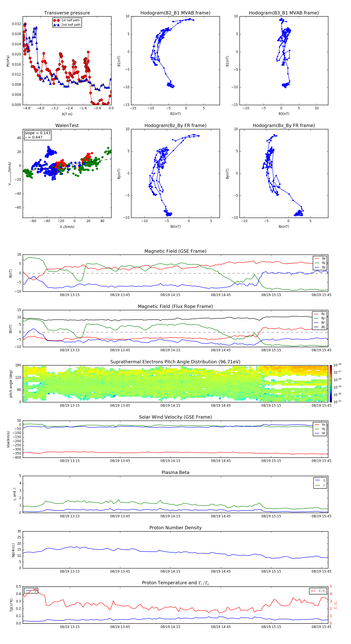Click the "B3(nT)" x-axis label
The width and height of the screenshot is (351, 644).
pos(284,114)
